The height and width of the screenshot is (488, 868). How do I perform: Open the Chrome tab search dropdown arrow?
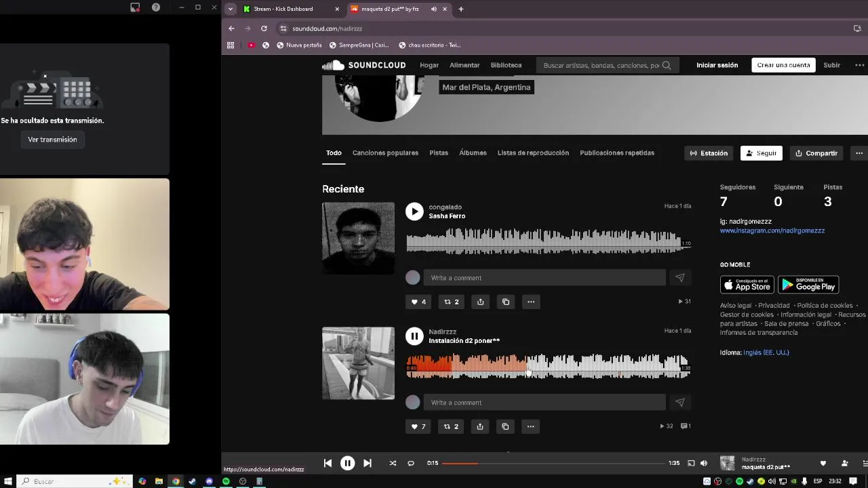(231, 9)
